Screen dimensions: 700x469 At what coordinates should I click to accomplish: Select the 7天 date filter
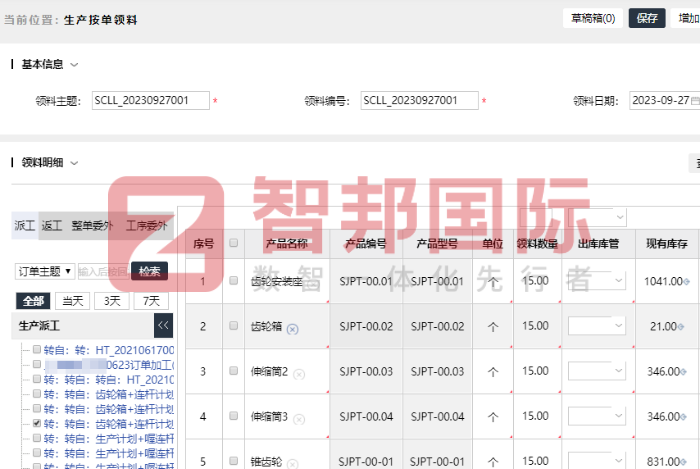(x=151, y=301)
